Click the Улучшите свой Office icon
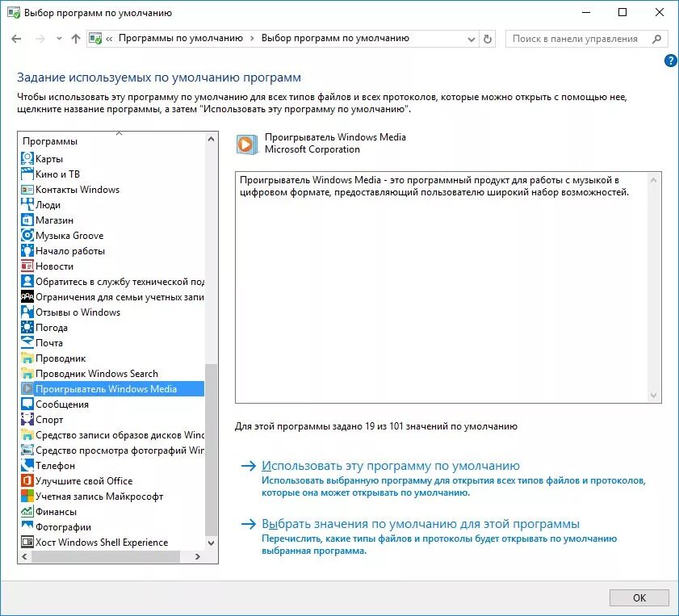The width and height of the screenshot is (679, 616). tap(27, 480)
